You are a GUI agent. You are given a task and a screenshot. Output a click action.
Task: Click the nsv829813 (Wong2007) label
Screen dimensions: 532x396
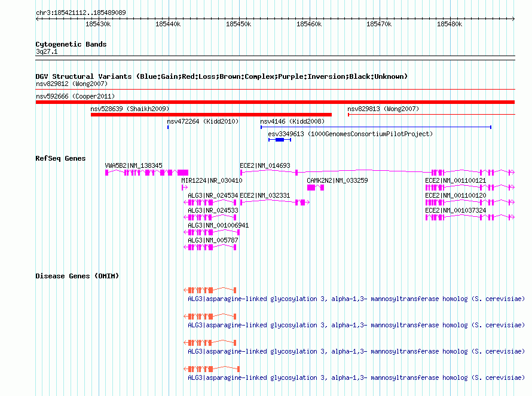pos(383,109)
